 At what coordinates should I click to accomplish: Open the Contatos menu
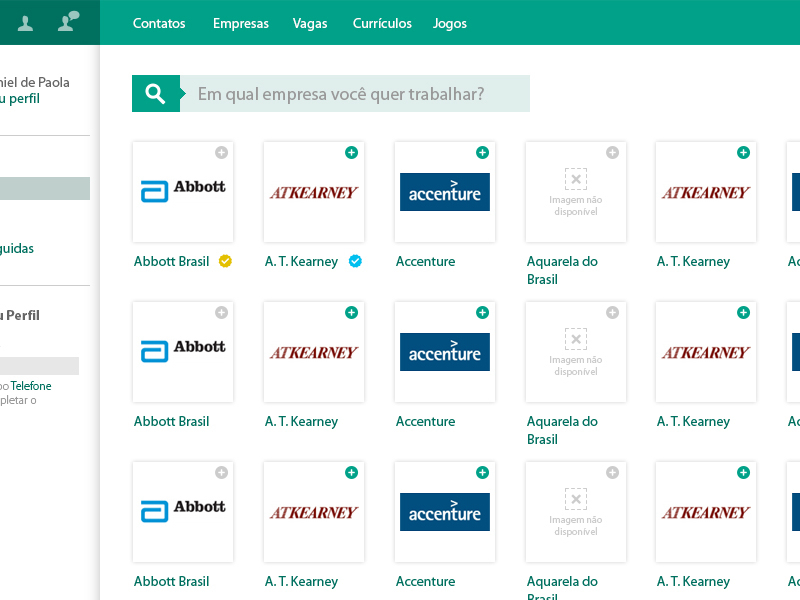click(x=159, y=23)
